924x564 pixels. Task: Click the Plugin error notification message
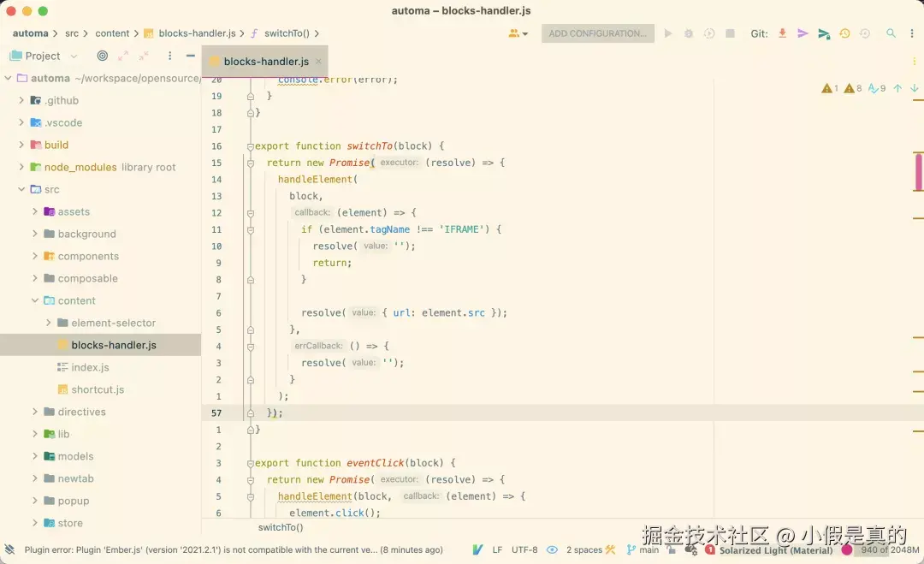coord(234,549)
